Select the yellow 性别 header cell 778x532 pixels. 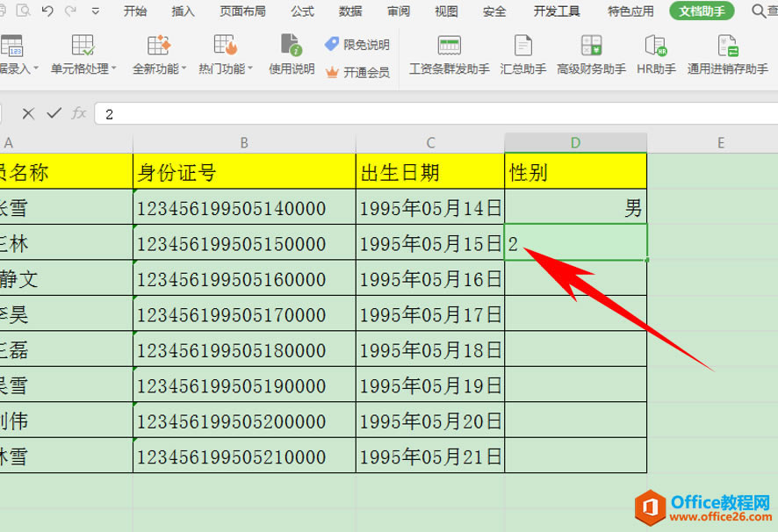pyautogui.click(x=575, y=170)
